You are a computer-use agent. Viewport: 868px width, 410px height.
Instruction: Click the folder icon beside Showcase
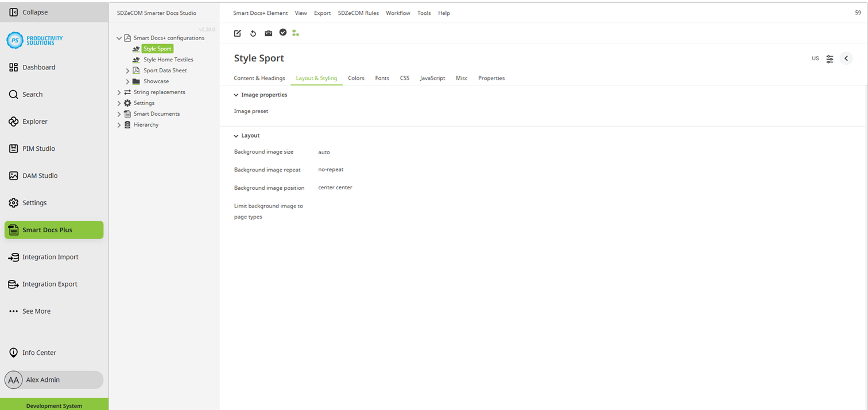tap(137, 81)
